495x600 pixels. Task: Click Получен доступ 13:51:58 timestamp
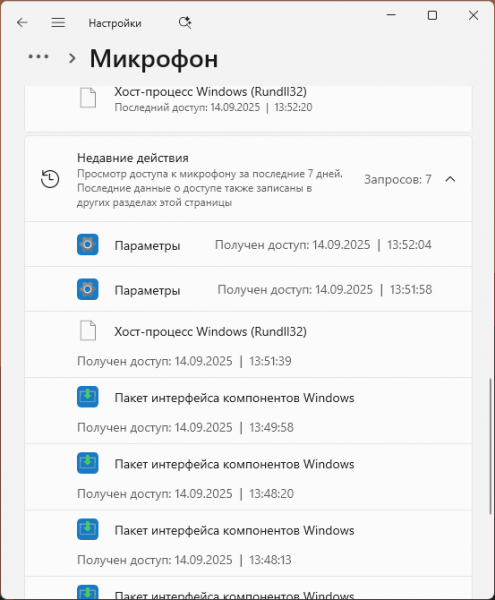(325, 290)
